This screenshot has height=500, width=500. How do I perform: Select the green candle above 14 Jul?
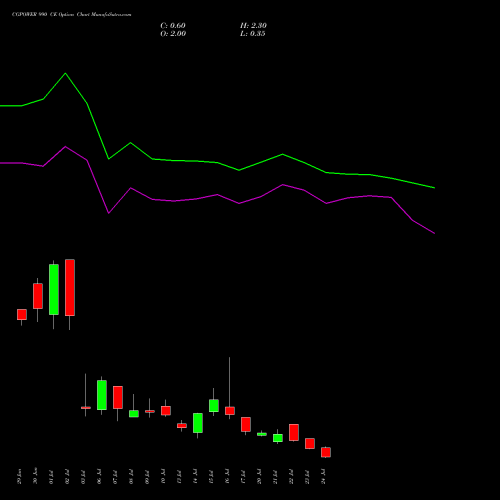tap(198, 423)
